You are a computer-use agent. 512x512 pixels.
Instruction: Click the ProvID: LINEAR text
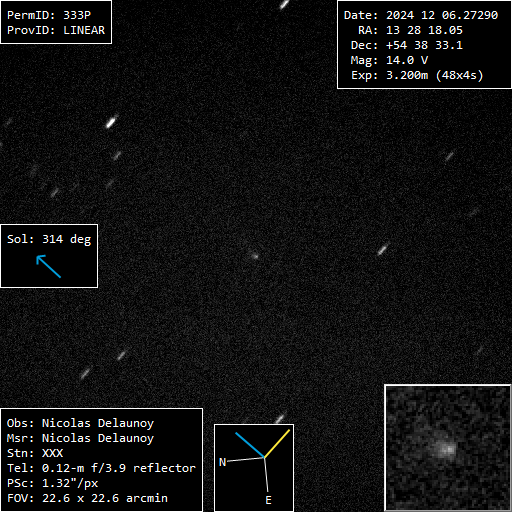56,30
